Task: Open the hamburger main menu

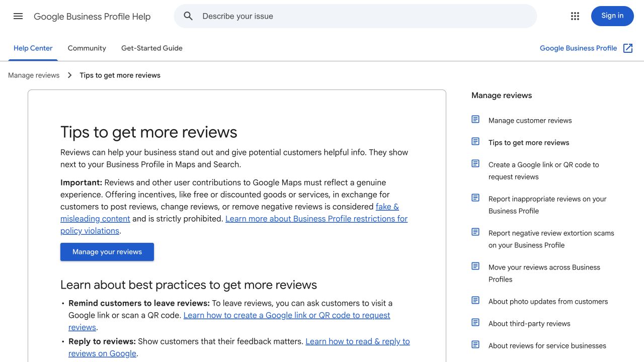Action: pos(18,16)
